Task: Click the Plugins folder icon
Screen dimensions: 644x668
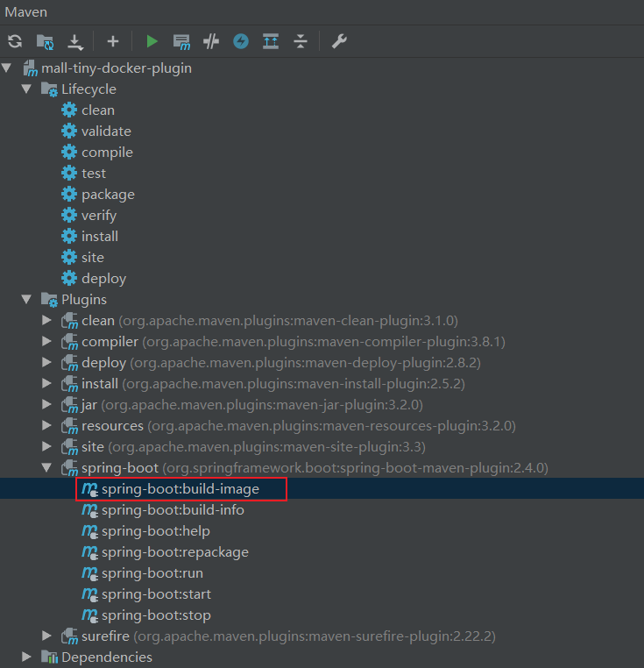Action: 49,300
